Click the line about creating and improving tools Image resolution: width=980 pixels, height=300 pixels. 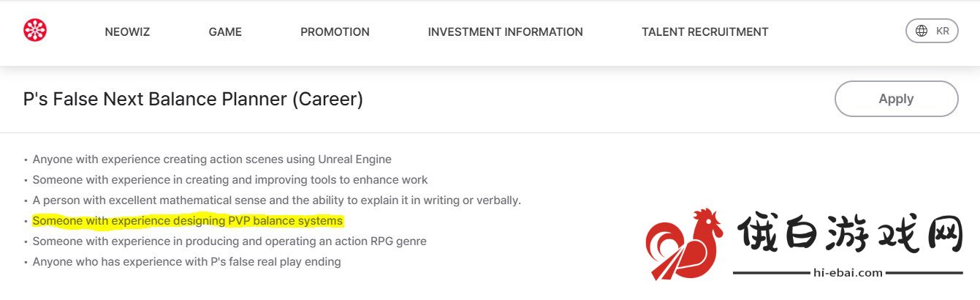(230, 179)
